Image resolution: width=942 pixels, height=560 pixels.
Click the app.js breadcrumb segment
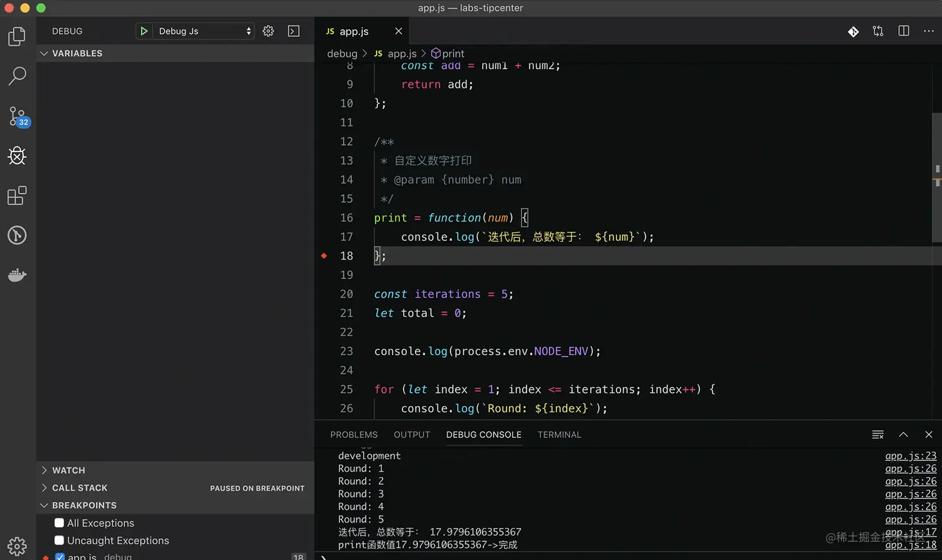click(x=402, y=54)
